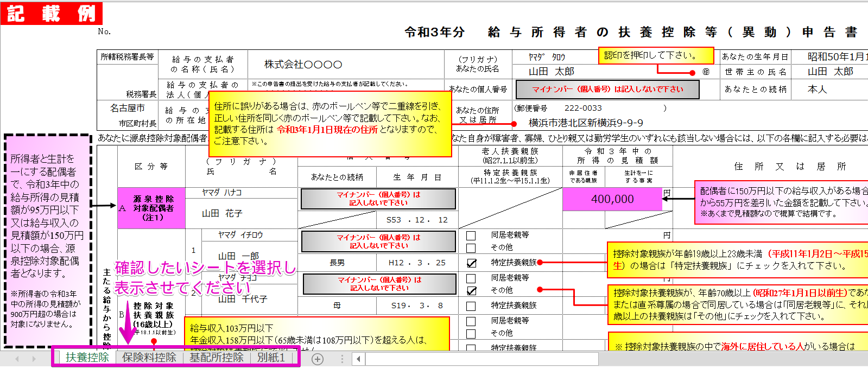This screenshot has width=868, height=369.
Task: Click the spouse row マイナンバー notice box
Action: click(378, 199)
